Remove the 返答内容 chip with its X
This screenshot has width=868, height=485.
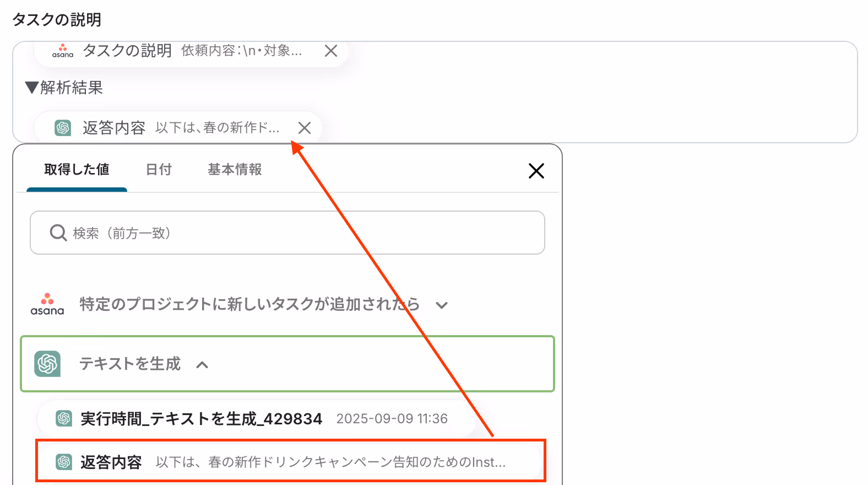tap(305, 128)
